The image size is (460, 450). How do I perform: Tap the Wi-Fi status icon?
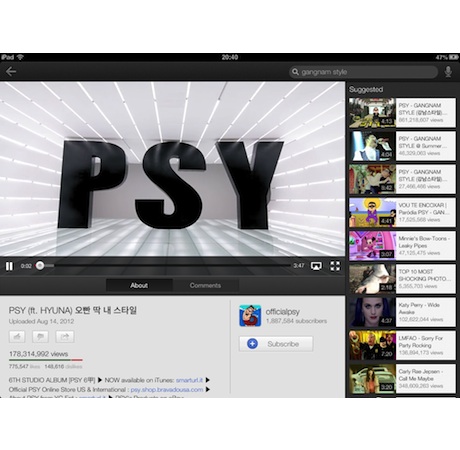click(x=20, y=57)
